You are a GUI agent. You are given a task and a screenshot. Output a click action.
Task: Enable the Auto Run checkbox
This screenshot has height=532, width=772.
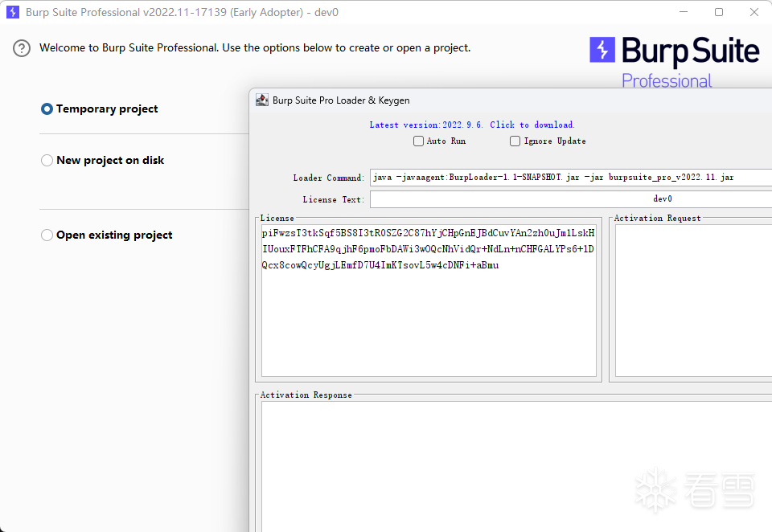(x=418, y=141)
